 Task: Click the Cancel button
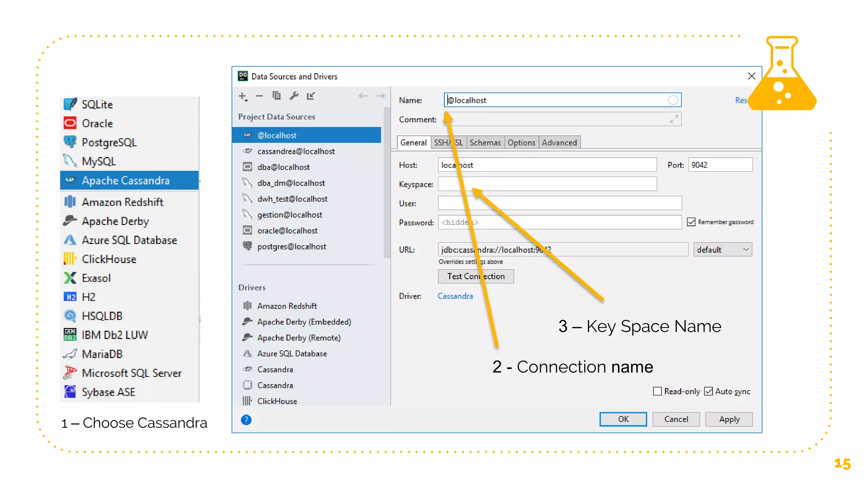pos(676,419)
